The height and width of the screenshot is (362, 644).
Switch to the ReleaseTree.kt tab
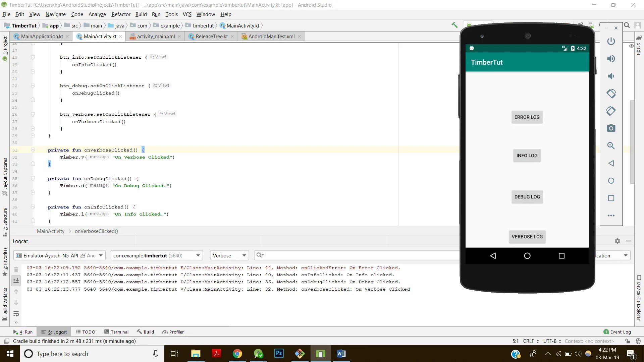point(211,36)
